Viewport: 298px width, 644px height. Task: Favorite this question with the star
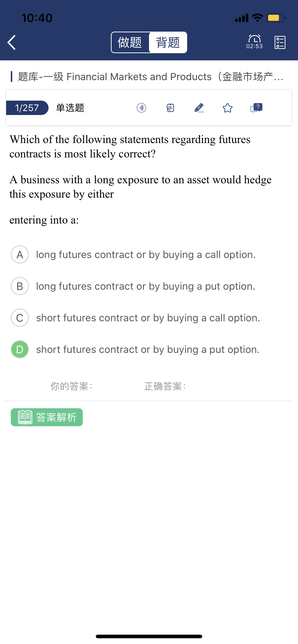pyautogui.click(x=227, y=108)
